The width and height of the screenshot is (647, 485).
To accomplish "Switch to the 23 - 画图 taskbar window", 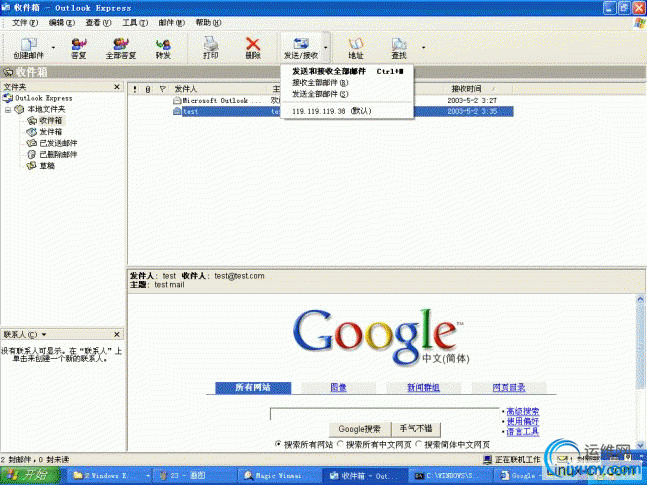I will [x=193, y=476].
